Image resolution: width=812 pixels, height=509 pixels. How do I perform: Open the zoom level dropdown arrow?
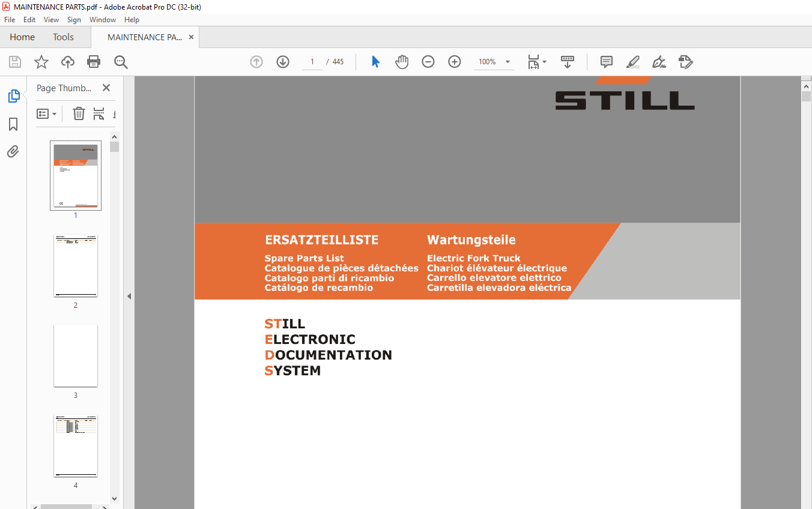(507, 62)
